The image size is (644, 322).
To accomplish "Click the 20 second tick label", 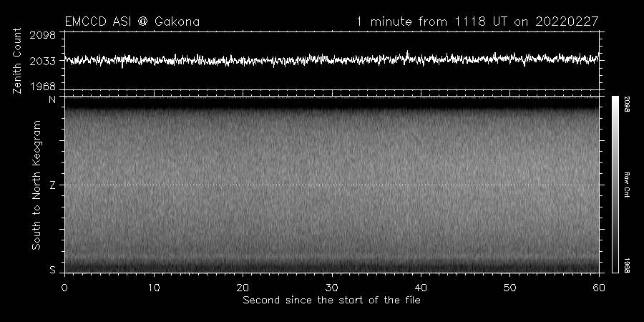I will coord(243,288).
